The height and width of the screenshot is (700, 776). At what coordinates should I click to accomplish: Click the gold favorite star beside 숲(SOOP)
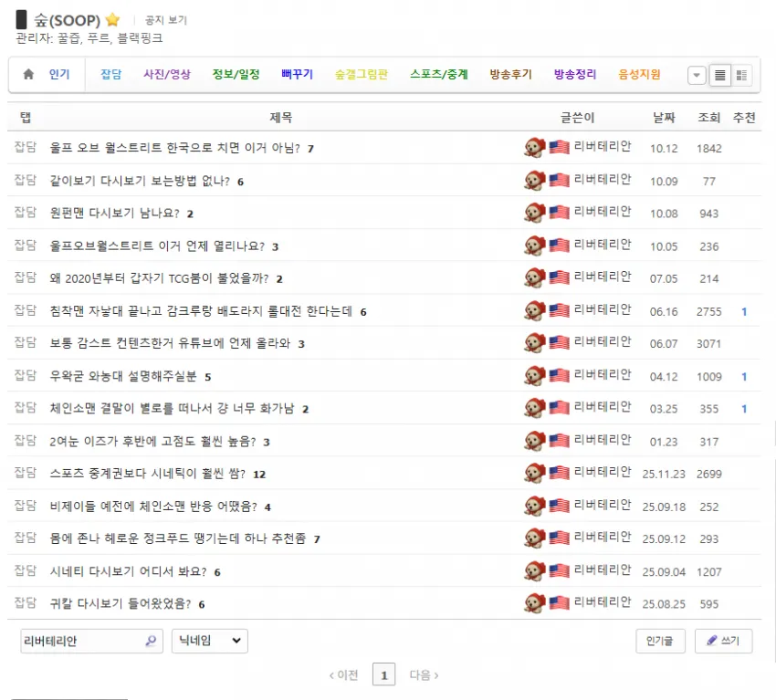[113, 20]
